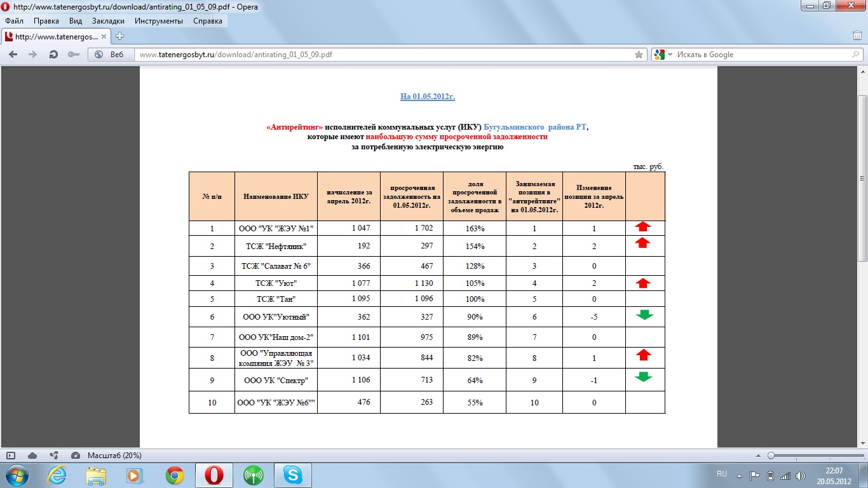Go forward with the Forward arrow
This screenshot has width=868, height=488.
tap(33, 55)
